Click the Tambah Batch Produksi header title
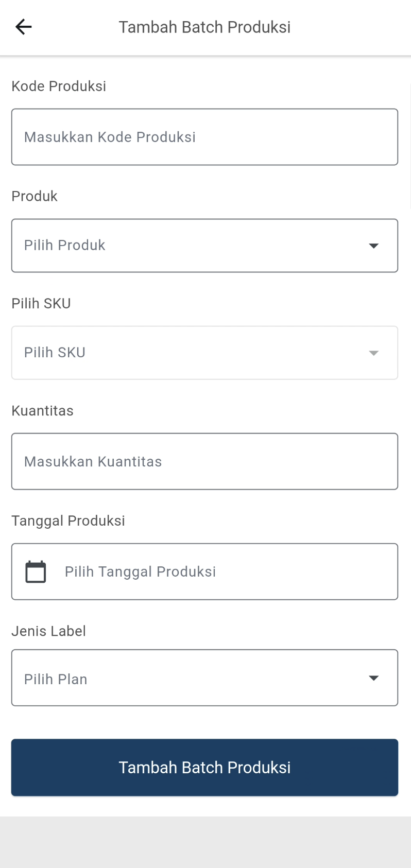This screenshot has height=868, width=411. tap(204, 27)
